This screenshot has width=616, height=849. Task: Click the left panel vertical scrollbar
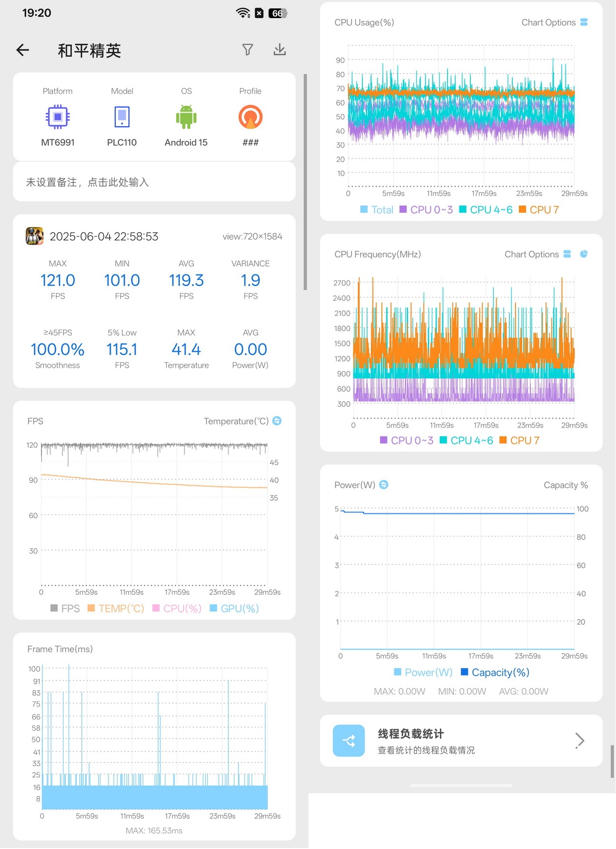tap(305, 182)
